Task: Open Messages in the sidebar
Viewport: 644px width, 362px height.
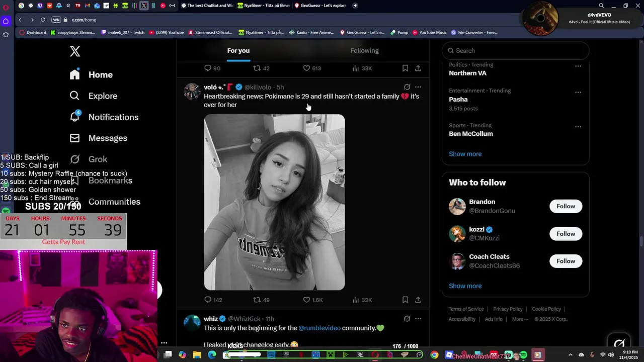Action: click(99, 138)
